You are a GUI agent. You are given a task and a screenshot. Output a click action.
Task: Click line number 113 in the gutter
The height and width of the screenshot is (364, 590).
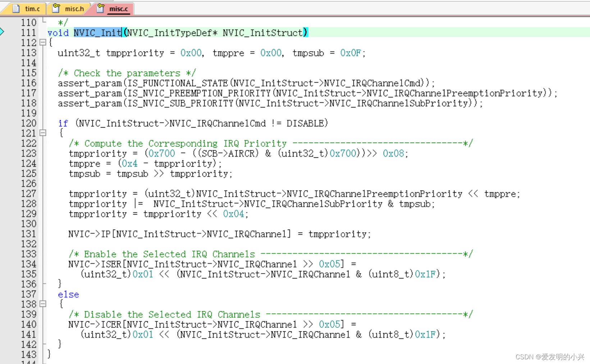28,53
